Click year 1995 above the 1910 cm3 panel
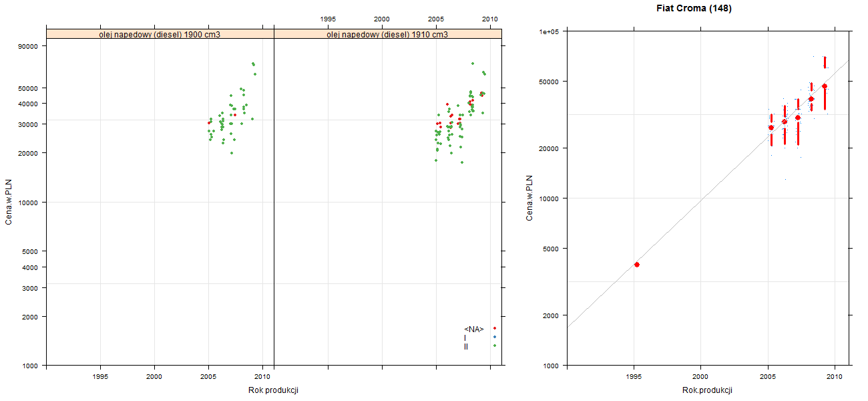Viewport: 868px width, 401px height. (328, 19)
